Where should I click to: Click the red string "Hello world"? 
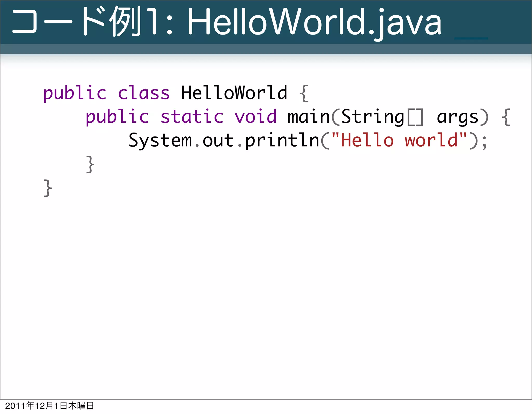pyautogui.click(x=399, y=140)
